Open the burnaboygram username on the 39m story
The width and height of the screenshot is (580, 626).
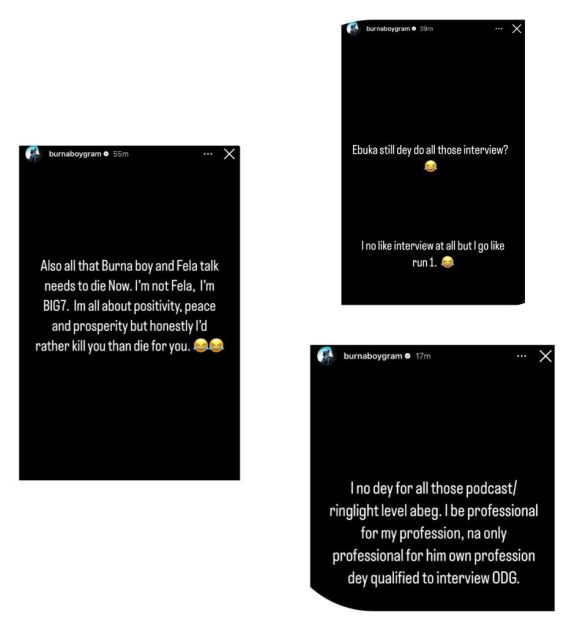tap(388, 29)
